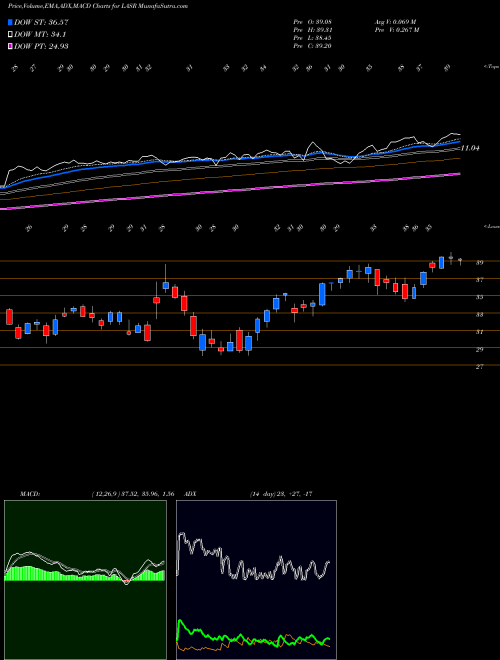Image resolution: width=500 pixels, height=660 pixels.
Task: Click the 'MACD:' panel heading
Action: point(30,494)
